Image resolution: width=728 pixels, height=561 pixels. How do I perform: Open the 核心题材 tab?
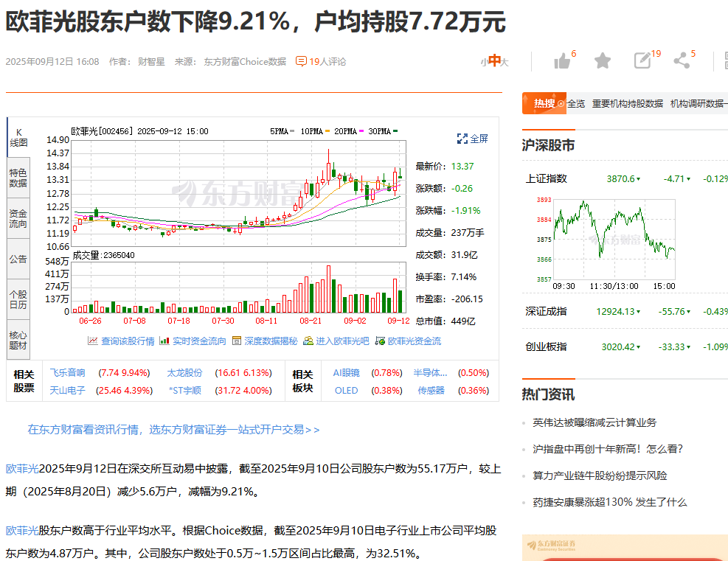point(18,340)
